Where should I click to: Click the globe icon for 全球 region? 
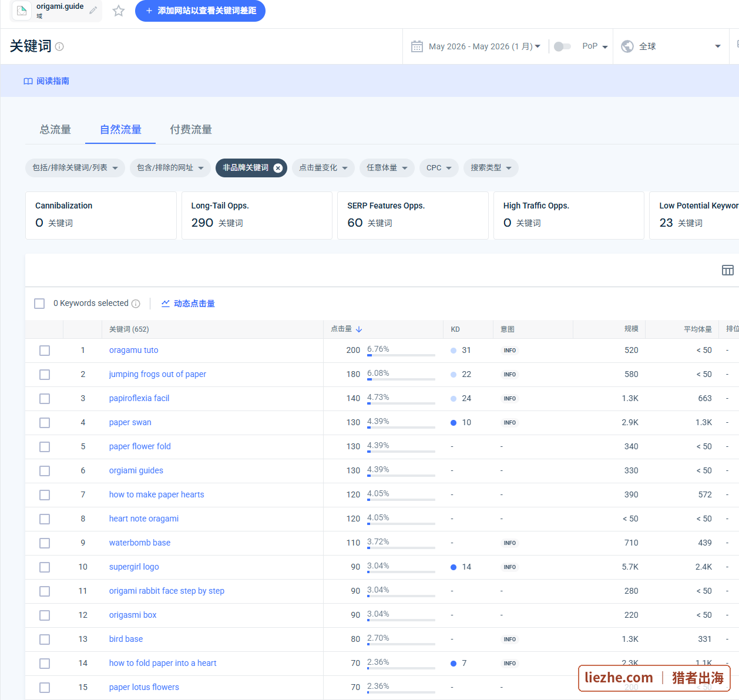[x=627, y=46]
